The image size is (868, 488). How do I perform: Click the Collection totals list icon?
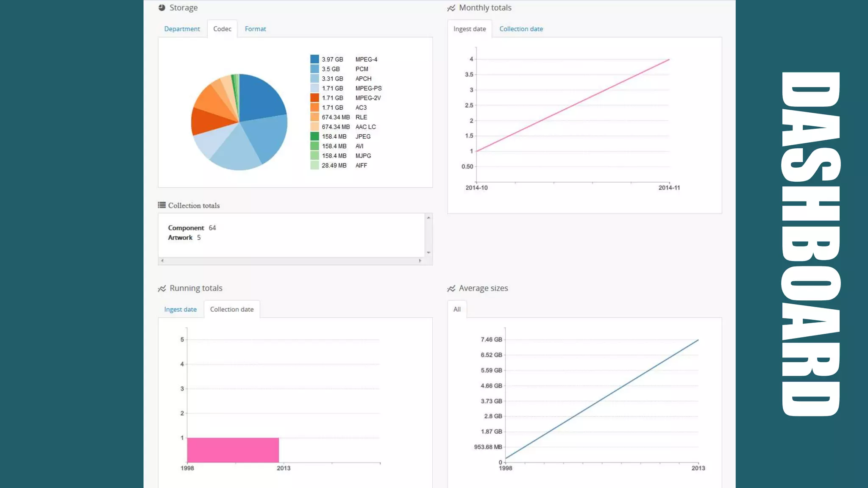coord(161,205)
